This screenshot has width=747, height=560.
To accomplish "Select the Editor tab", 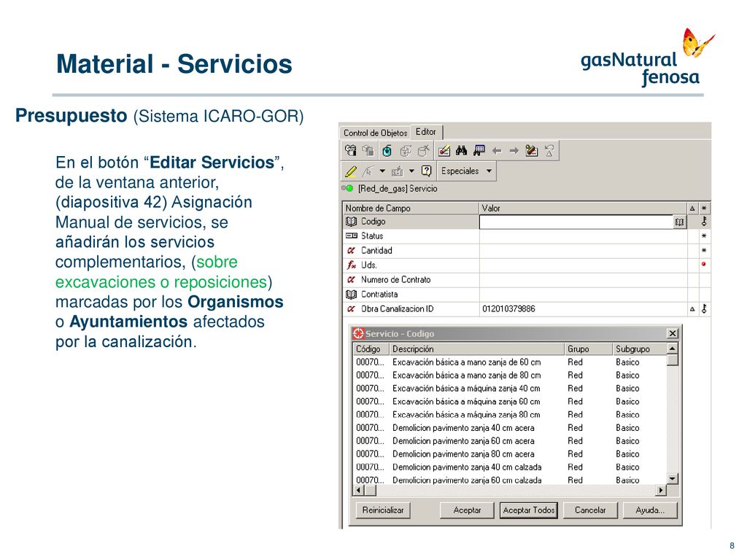I will click(x=426, y=132).
